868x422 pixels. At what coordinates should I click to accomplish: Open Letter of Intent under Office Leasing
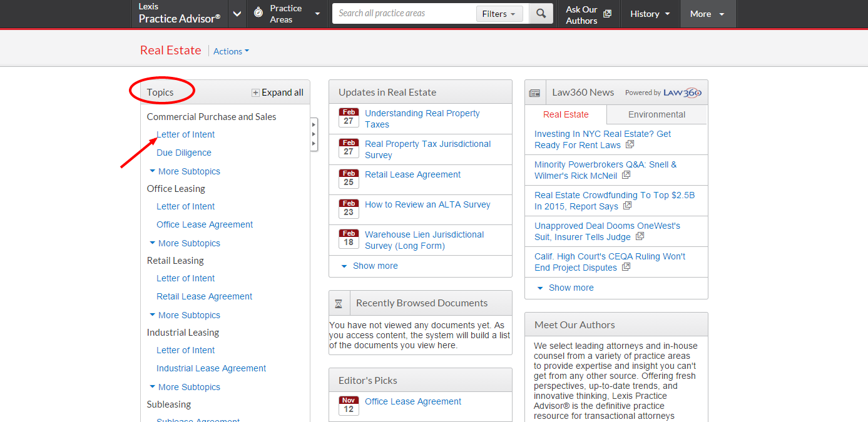(185, 206)
